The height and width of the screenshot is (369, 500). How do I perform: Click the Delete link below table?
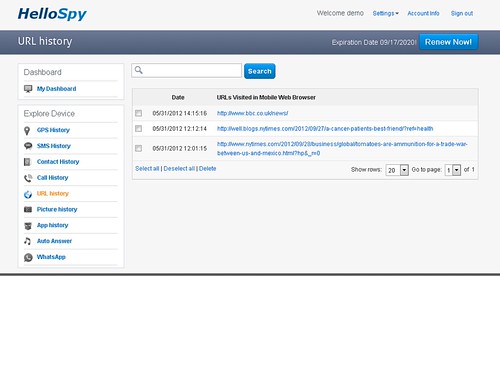(x=207, y=169)
